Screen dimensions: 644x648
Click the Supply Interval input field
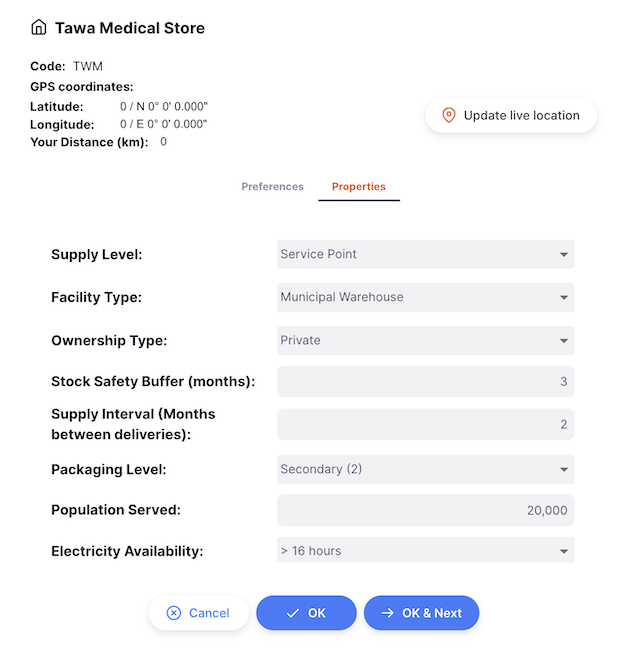(425, 424)
